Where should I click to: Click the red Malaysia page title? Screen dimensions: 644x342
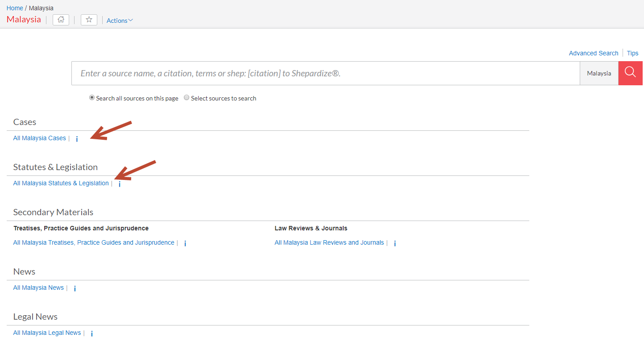(x=24, y=20)
